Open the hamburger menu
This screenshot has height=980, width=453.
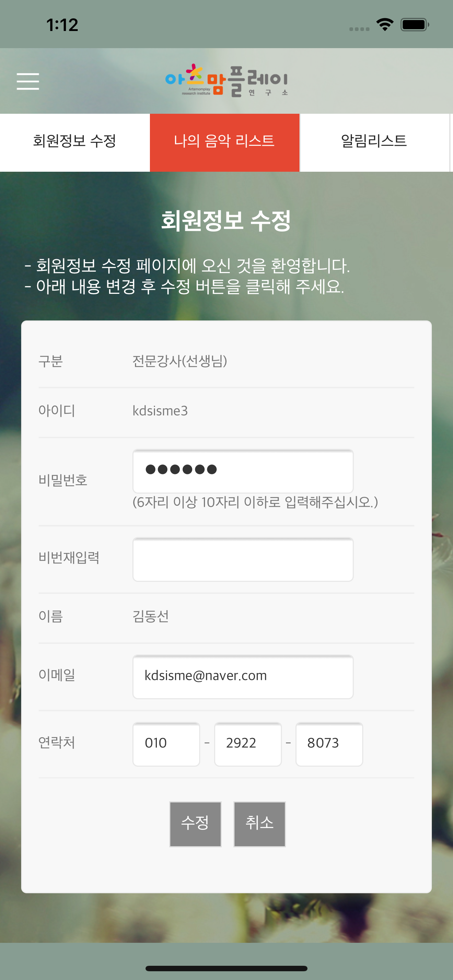click(x=28, y=81)
